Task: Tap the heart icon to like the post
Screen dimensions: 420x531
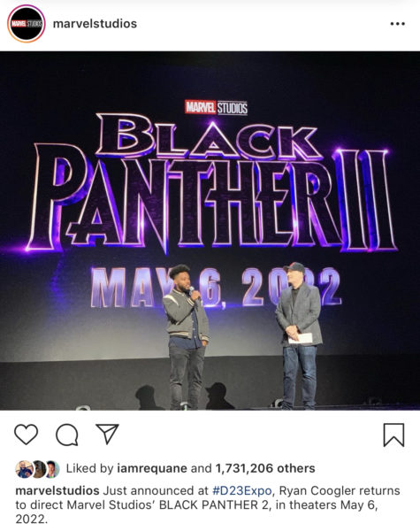Action: tap(26, 435)
